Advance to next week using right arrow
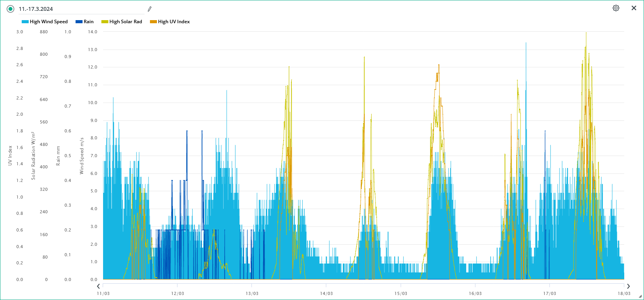Viewport: 644px width, 300px height. [x=629, y=286]
